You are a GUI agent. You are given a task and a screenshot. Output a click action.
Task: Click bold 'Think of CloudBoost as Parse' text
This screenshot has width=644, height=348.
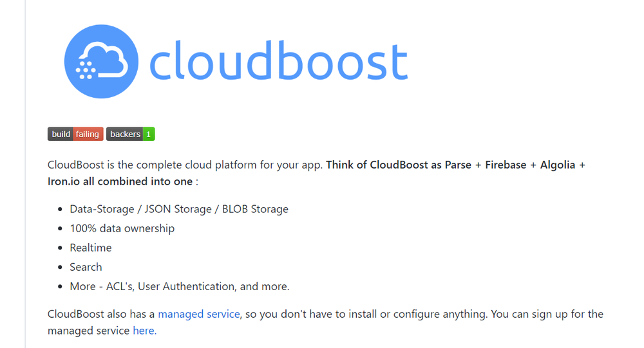coord(399,165)
